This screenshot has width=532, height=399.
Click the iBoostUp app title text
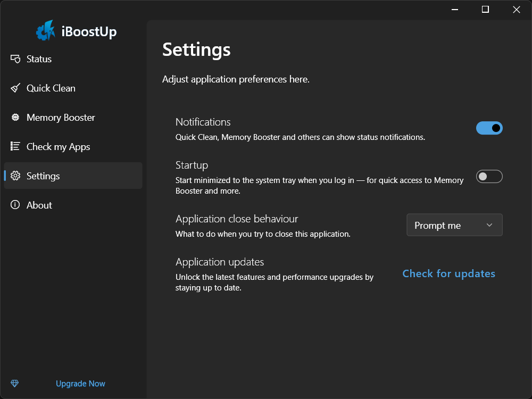point(89,32)
